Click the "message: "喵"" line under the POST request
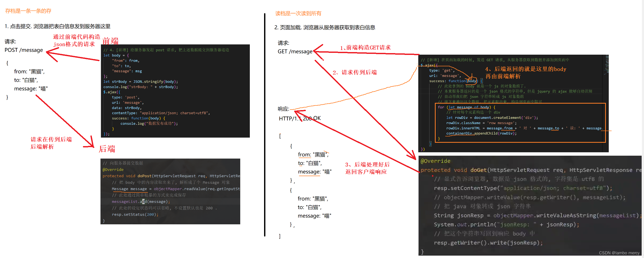Screen dimensions: 644x258 [x=31, y=89]
